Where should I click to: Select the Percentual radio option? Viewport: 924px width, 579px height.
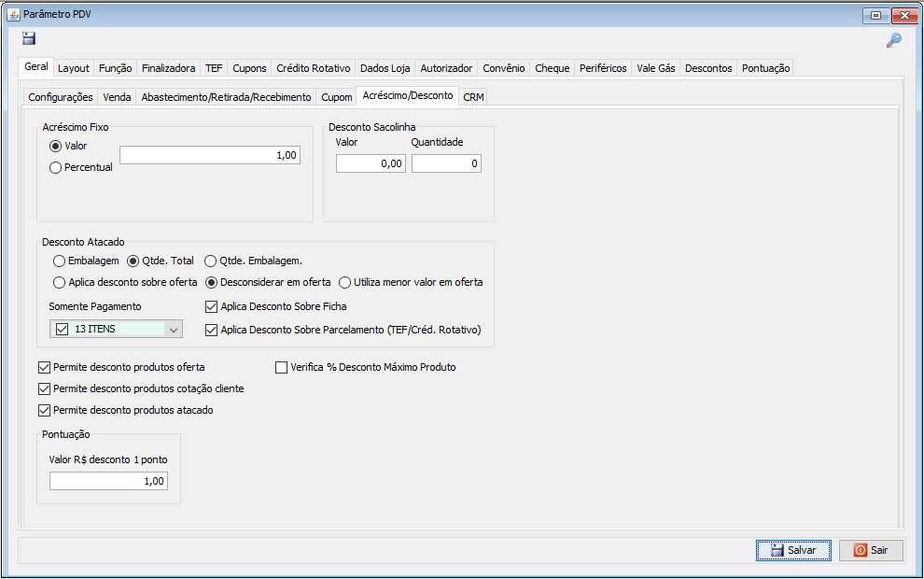pos(56,167)
